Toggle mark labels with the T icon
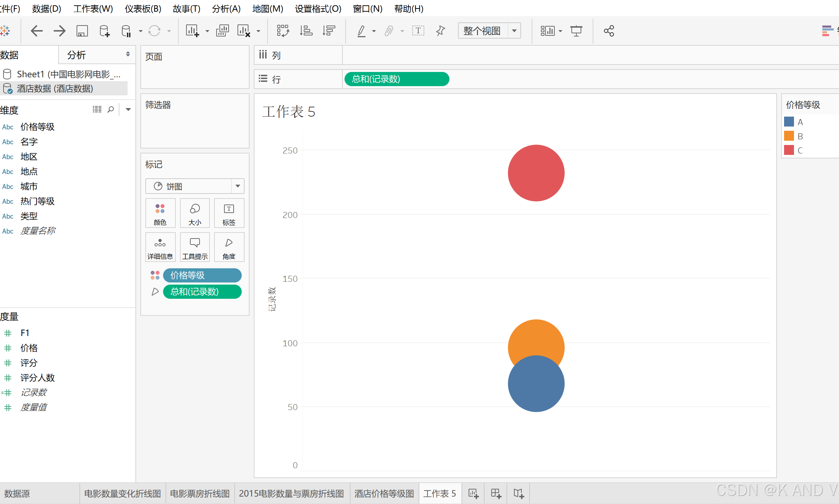Image resolution: width=839 pixels, height=504 pixels. coord(418,31)
